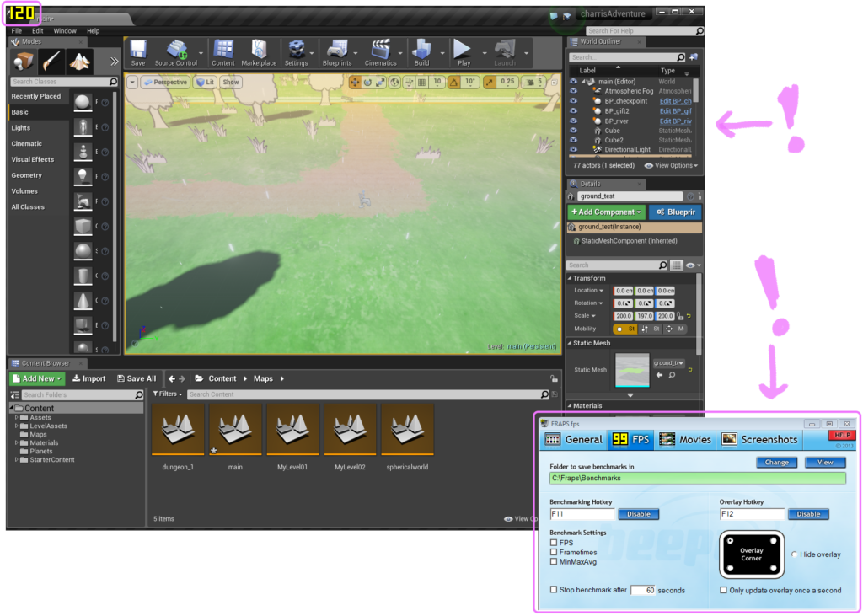The image size is (863, 616).
Task: Open Source Control from the toolbar
Action: (176, 51)
